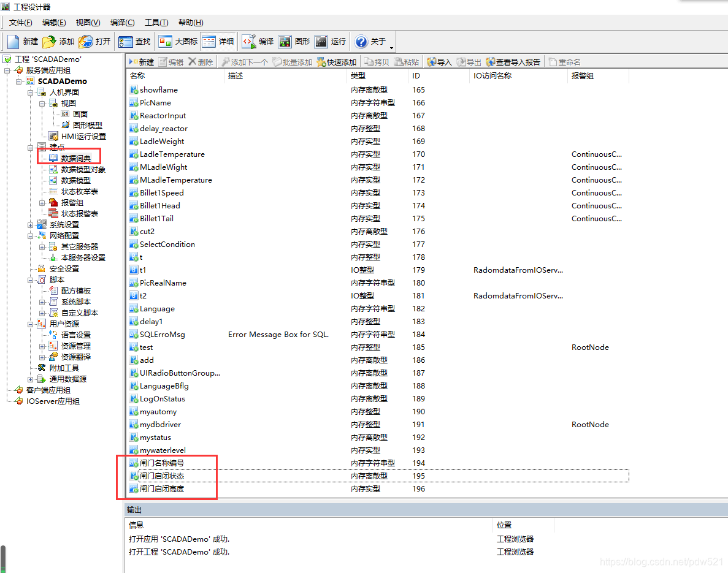Click the 打开工程 'SCADADemo' 成功 message

click(179, 552)
